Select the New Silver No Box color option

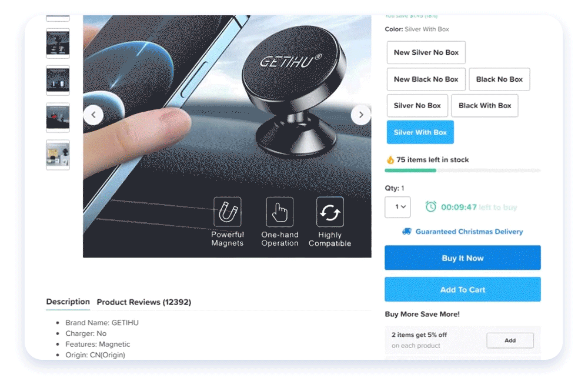pyautogui.click(x=426, y=52)
